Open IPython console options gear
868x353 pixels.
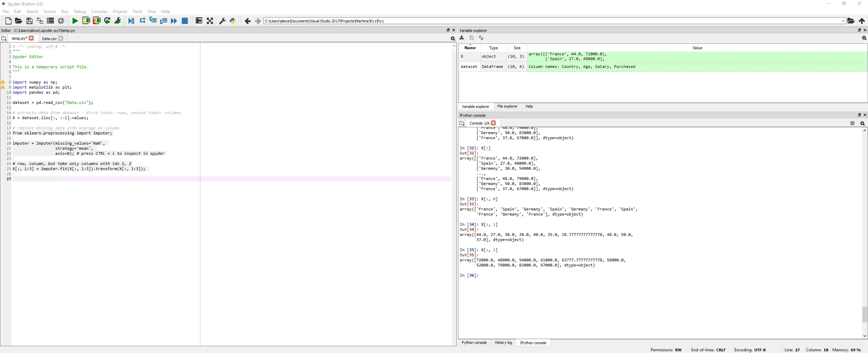pos(863,123)
